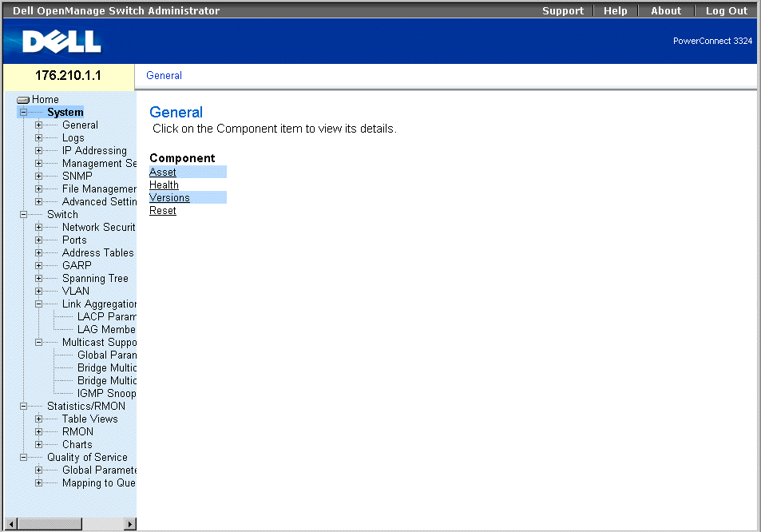Viewport: 761px width, 532px height.
Task: Select the GARP label in the tree
Action: (77, 265)
